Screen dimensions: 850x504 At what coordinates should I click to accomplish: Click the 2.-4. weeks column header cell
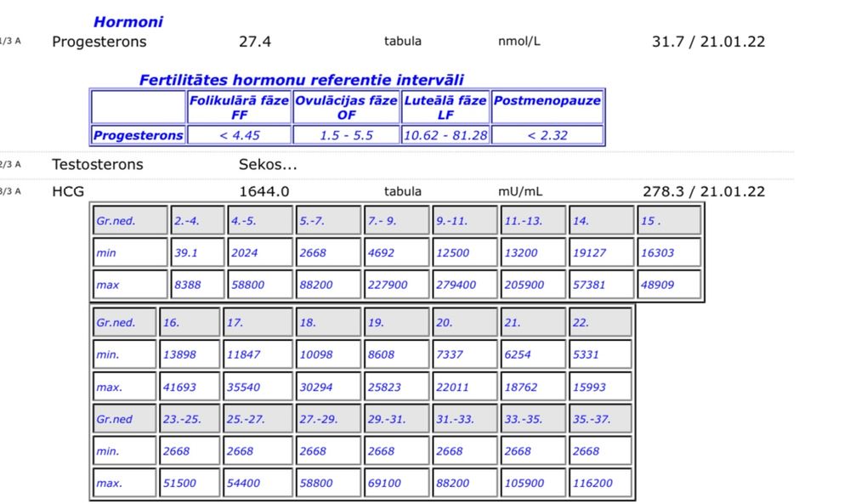point(197,220)
